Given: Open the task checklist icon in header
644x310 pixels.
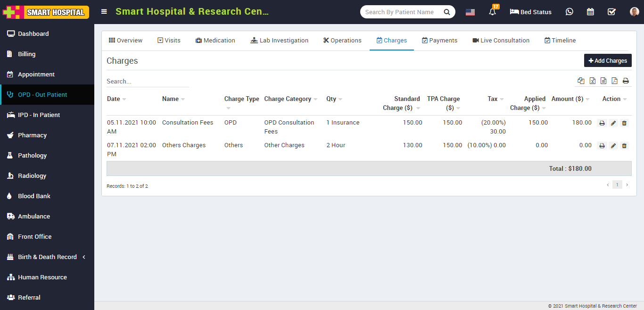Looking at the screenshot, I should click(611, 12).
